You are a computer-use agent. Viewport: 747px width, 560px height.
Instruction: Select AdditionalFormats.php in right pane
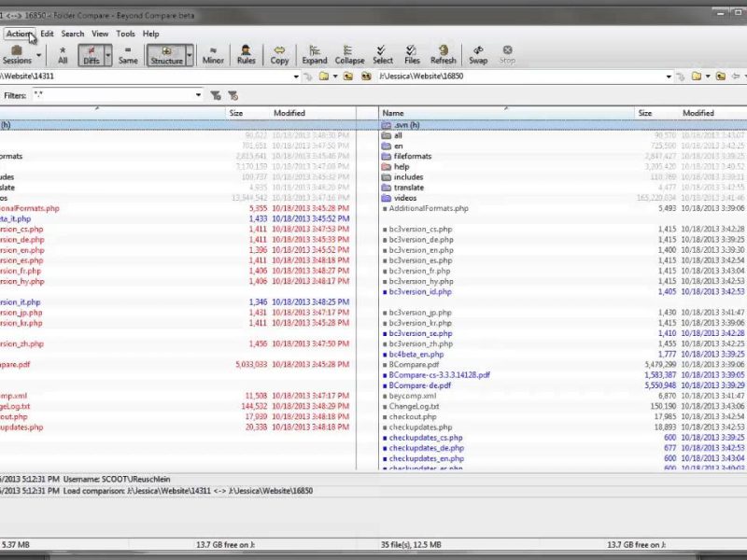pyautogui.click(x=429, y=208)
